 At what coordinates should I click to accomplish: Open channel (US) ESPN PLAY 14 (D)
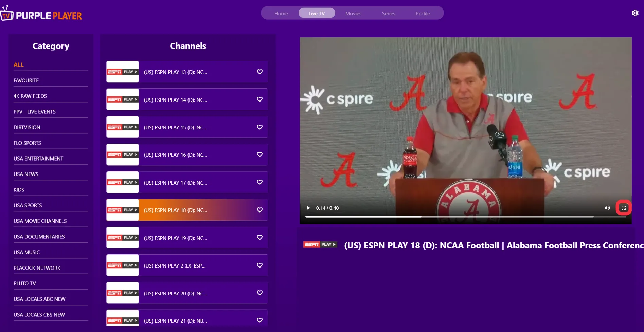pyautogui.click(x=187, y=99)
